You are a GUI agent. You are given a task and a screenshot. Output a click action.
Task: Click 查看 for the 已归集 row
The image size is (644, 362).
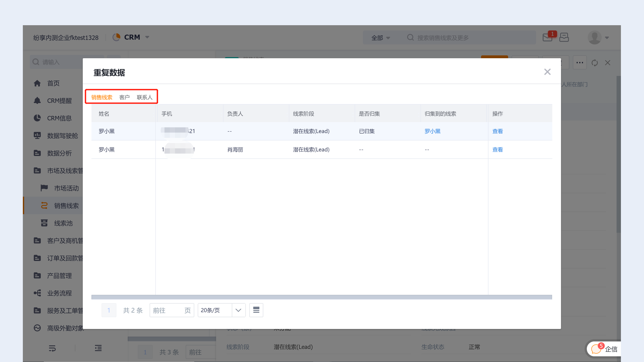(497, 131)
